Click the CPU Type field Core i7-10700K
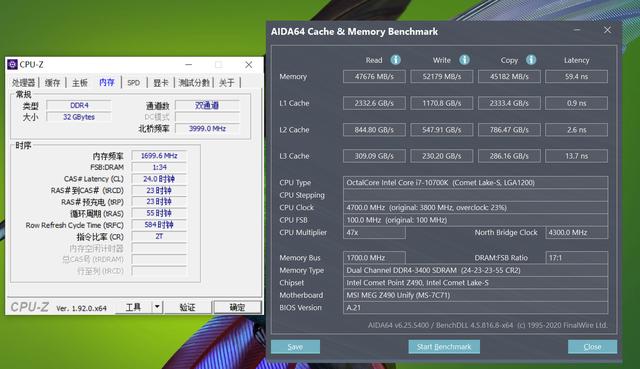Image resolution: width=640 pixels, height=369 pixels. pyautogui.click(x=475, y=182)
